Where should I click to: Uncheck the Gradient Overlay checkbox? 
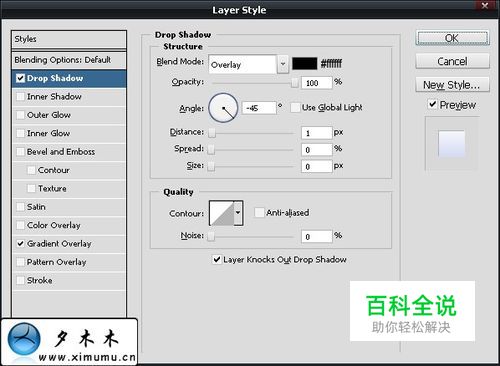click(20, 244)
